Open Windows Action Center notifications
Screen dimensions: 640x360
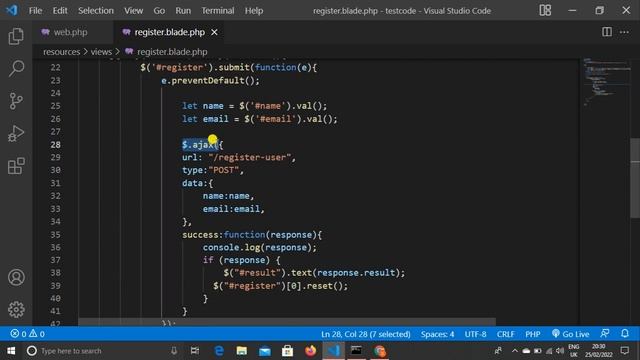624,350
